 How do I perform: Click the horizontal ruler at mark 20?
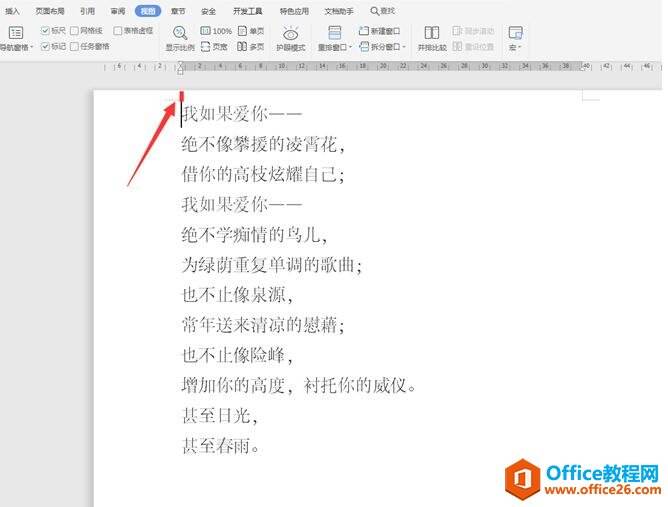click(x=383, y=66)
